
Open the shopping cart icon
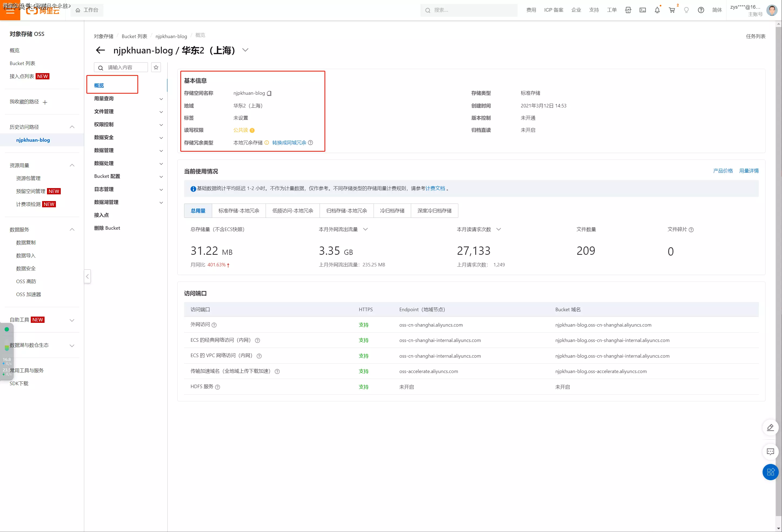click(x=672, y=10)
